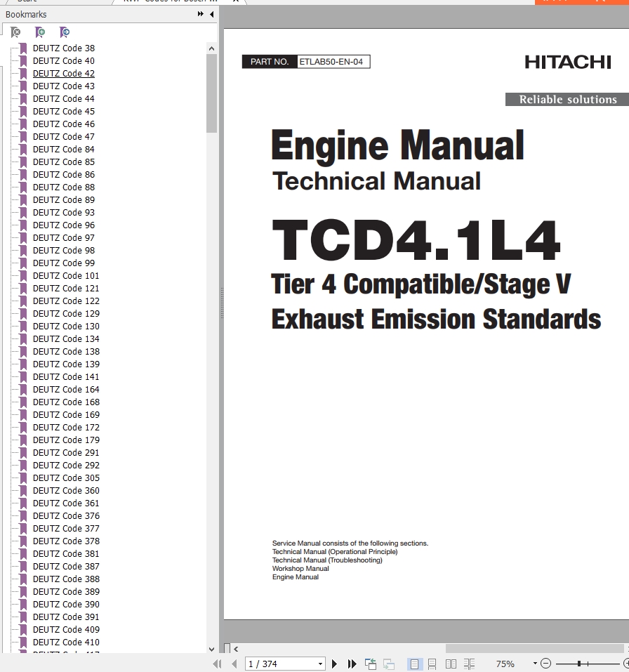The width and height of the screenshot is (629, 672).
Task: Select the DEUTZ Code 121 bookmark
Action: pyautogui.click(x=66, y=289)
